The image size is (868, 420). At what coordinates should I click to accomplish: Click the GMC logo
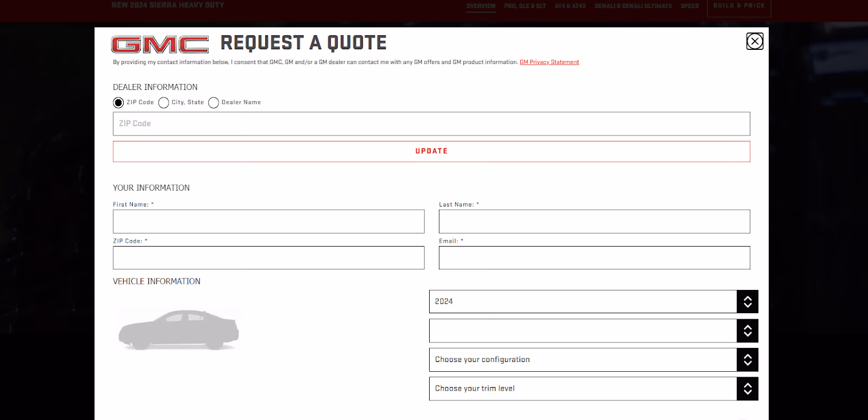point(160,44)
